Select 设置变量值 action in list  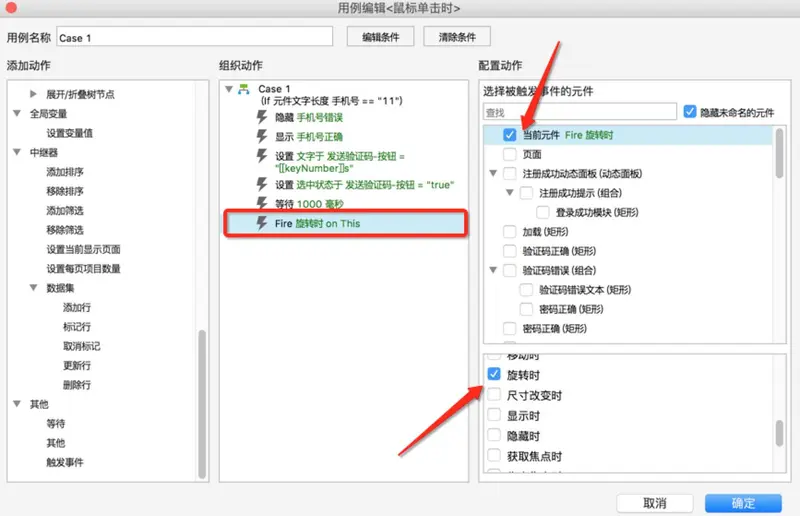coord(69,133)
